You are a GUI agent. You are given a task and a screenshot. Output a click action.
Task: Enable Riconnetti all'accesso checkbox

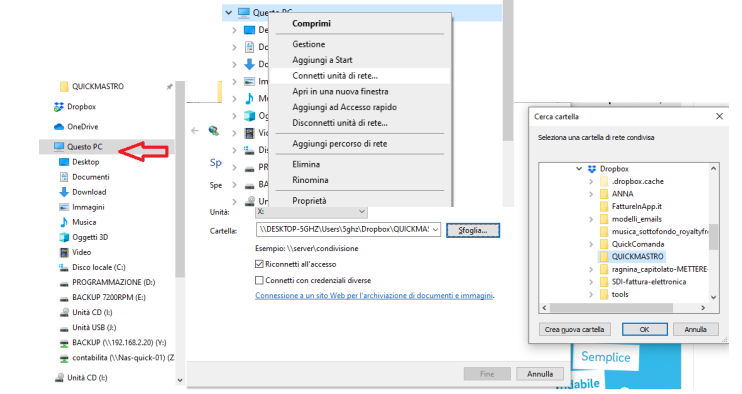pyautogui.click(x=259, y=264)
